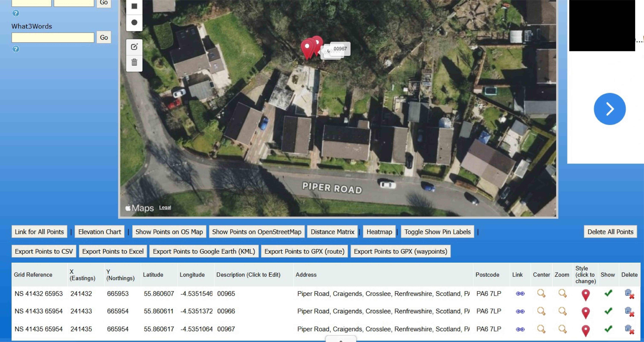Image resolution: width=644 pixels, height=342 pixels.
Task: Show Points on OpenStreetMap
Action: (x=257, y=232)
